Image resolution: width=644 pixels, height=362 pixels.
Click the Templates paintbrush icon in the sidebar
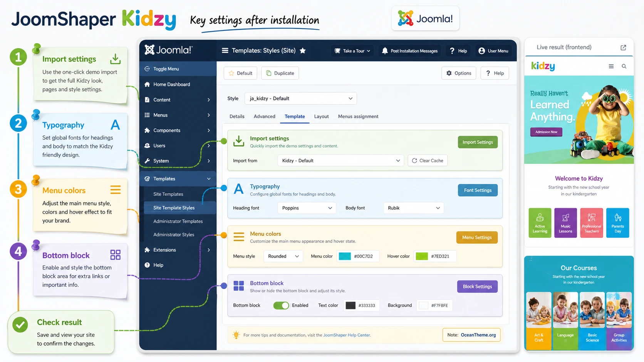(x=147, y=178)
